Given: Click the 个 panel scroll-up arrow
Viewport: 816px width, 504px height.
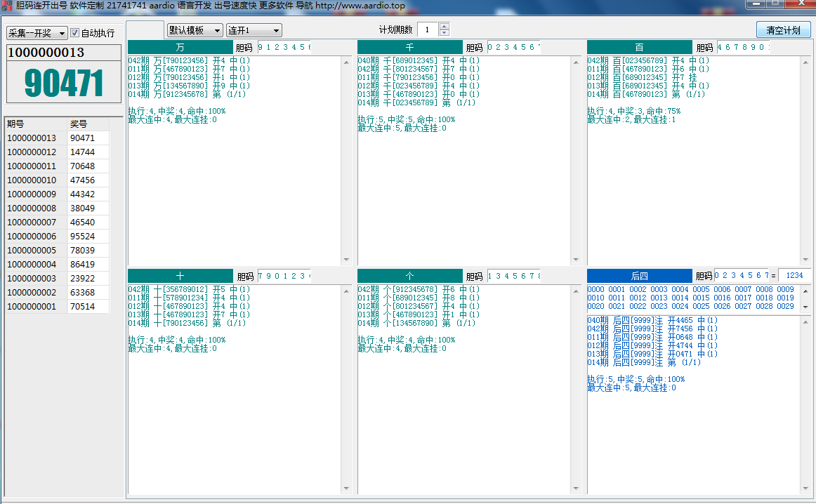Looking at the screenshot, I should (x=576, y=291).
